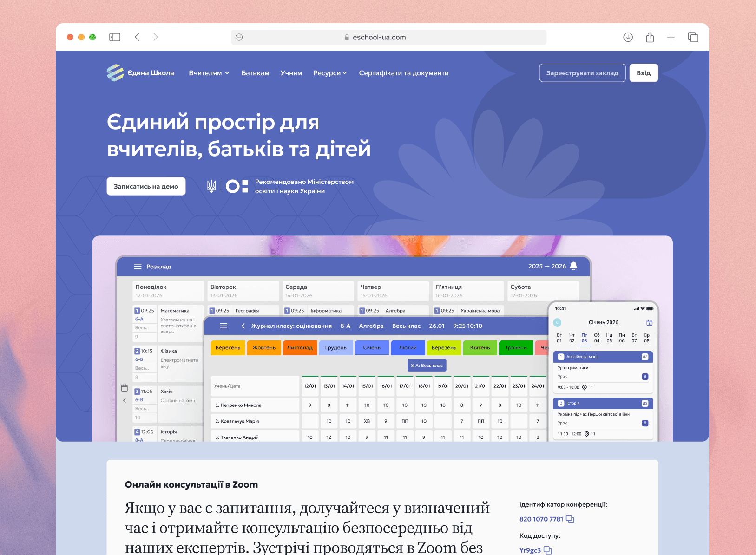Click the share icon in Safari toolbar
Screen dimensions: 756x555
(650, 37)
